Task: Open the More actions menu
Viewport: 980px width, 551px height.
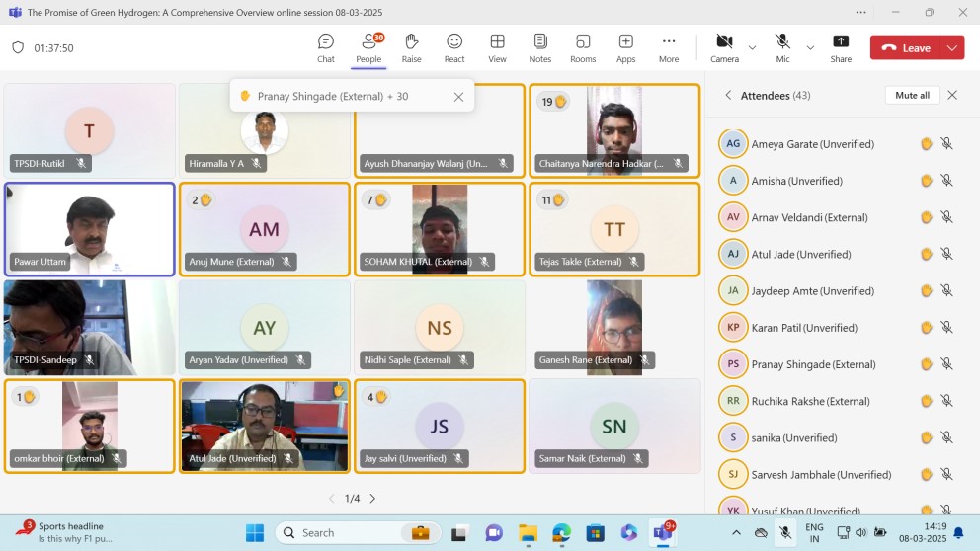Action: (x=669, y=47)
